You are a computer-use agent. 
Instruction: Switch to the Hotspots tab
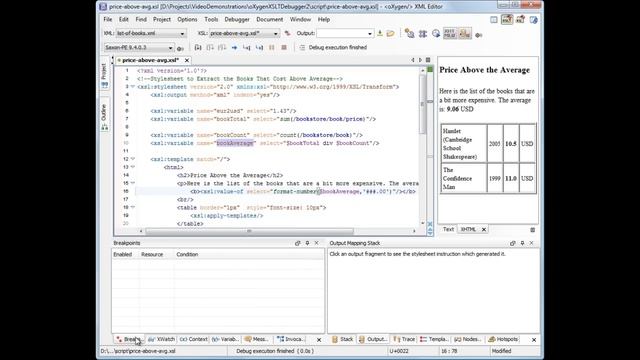point(503,339)
